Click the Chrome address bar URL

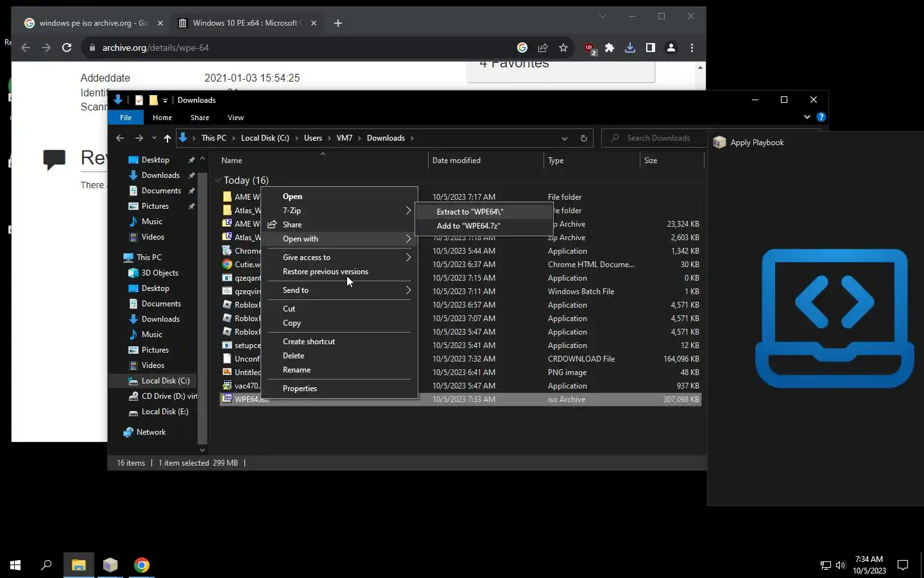[155, 48]
